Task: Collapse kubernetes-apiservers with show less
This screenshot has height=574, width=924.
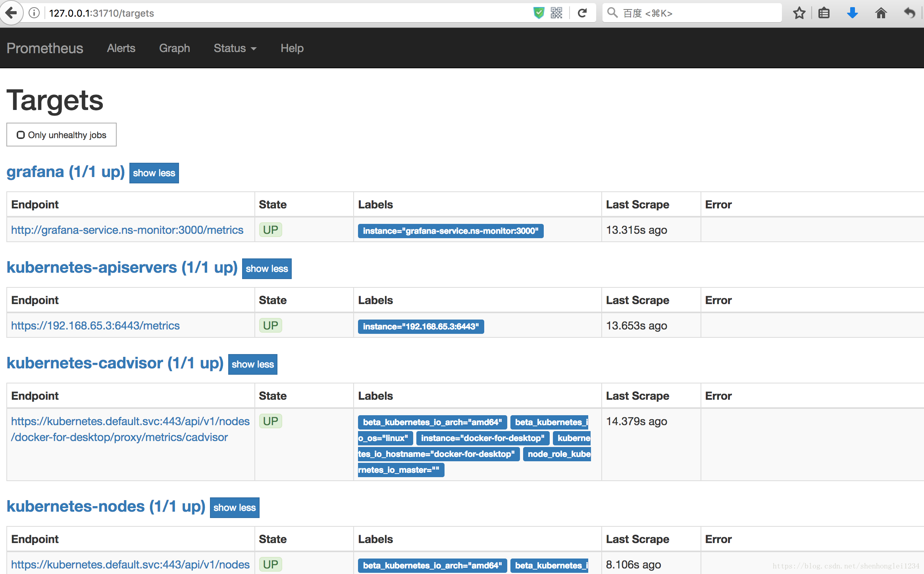Action: (x=267, y=269)
